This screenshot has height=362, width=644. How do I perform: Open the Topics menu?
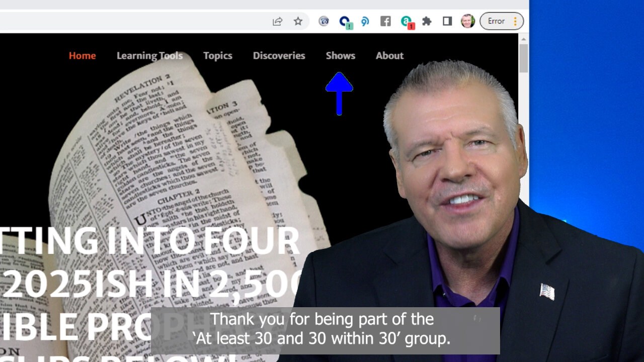point(218,56)
